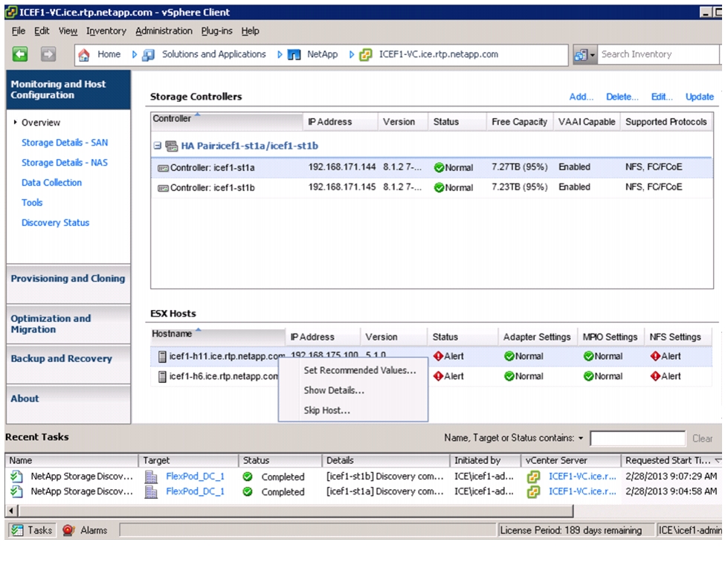Click the grey forward navigation arrow
The image size is (728, 565).
[x=48, y=54]
